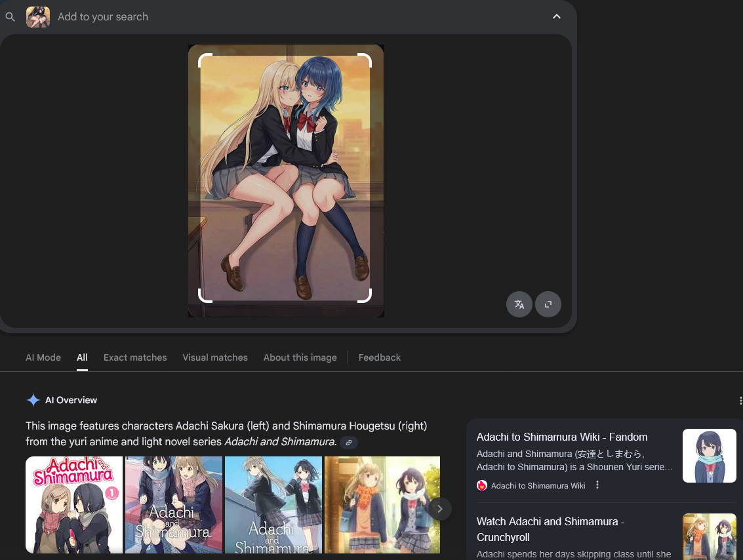The image size is (743, 560).
Task: Click the source link chip after overview text
Action: 349,443
